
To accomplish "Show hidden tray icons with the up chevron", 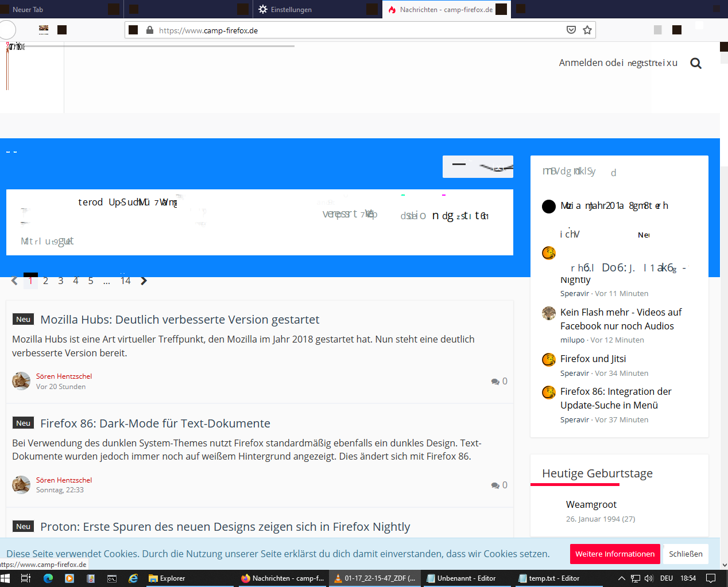I will pyautogui.click(x=621, y=578).
